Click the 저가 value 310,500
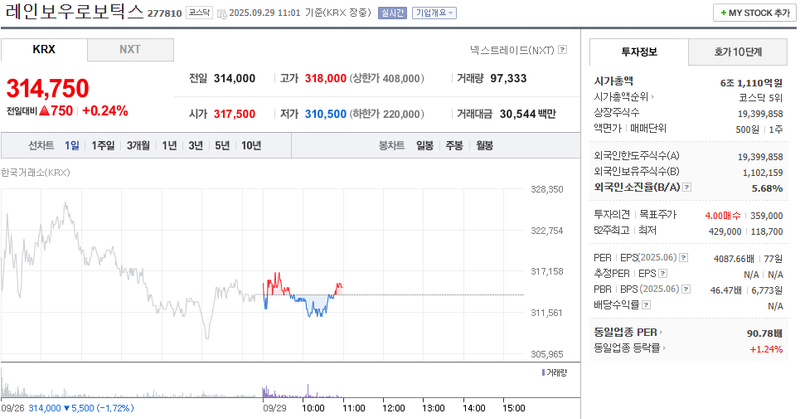Viewport: 800px width, 419px height. coord(326,114)
